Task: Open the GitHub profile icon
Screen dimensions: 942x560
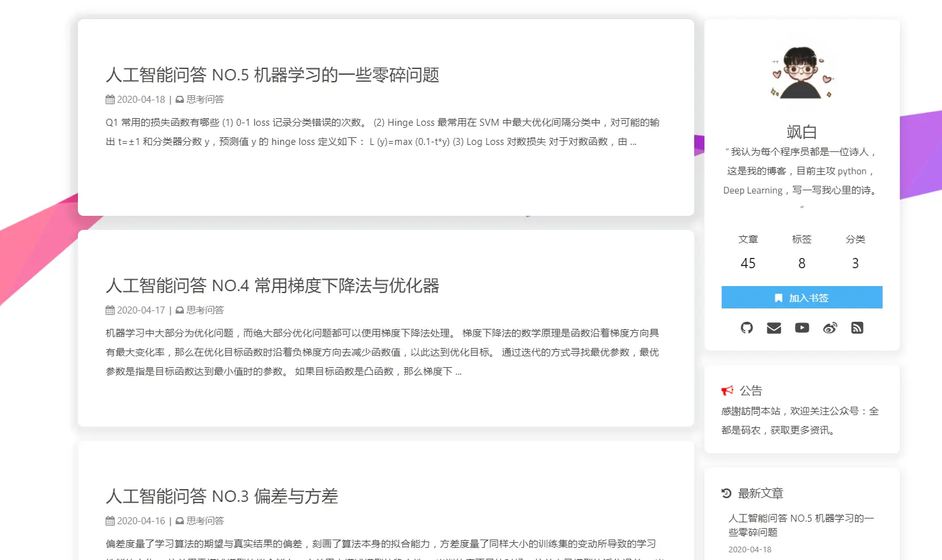Action: [747, 328]
